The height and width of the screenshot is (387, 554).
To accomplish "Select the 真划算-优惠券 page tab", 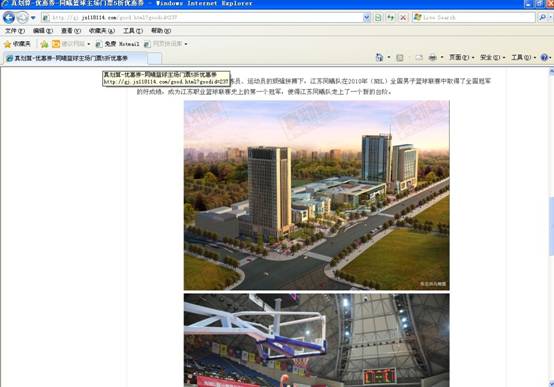I will [75, 58].
